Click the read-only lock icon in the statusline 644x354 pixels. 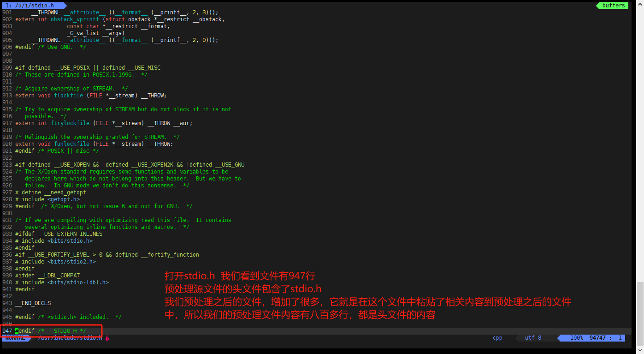pos(107,338)
